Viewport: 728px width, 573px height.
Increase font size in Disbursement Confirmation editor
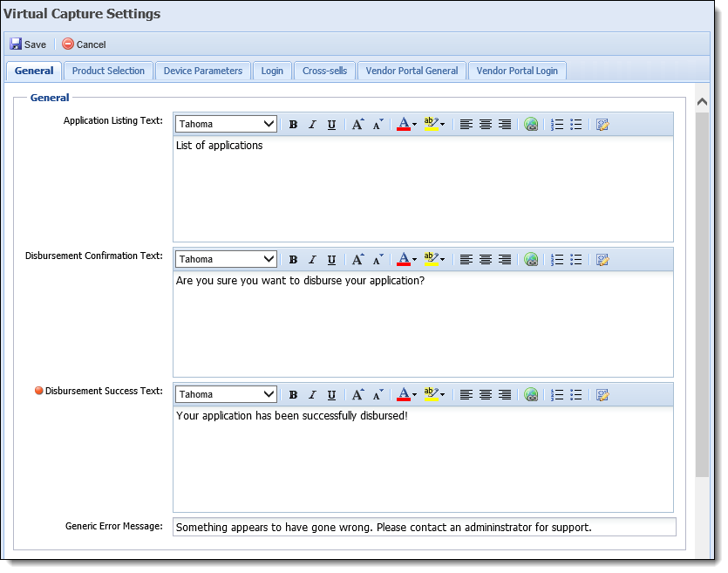pyautogui.click(x=357, y=260)
